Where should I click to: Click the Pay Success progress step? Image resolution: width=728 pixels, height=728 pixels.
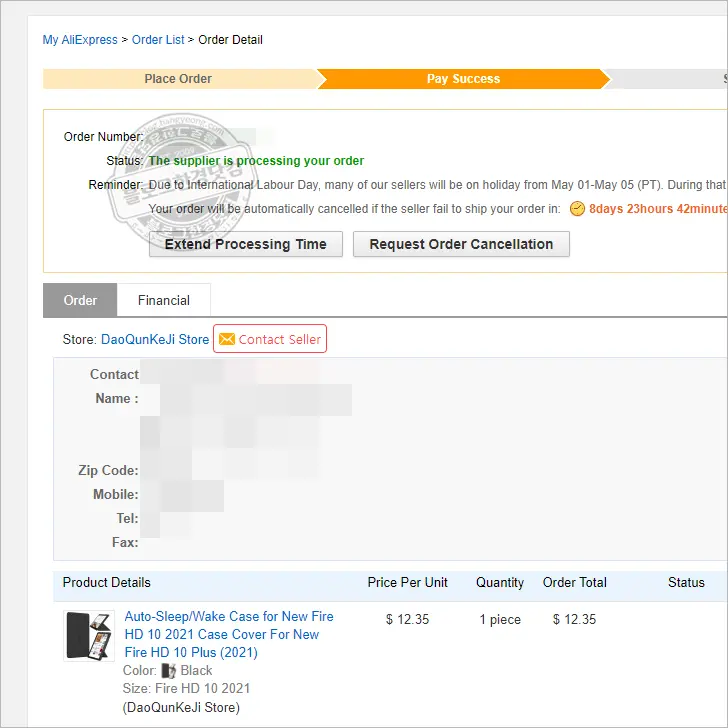[463, 79]
